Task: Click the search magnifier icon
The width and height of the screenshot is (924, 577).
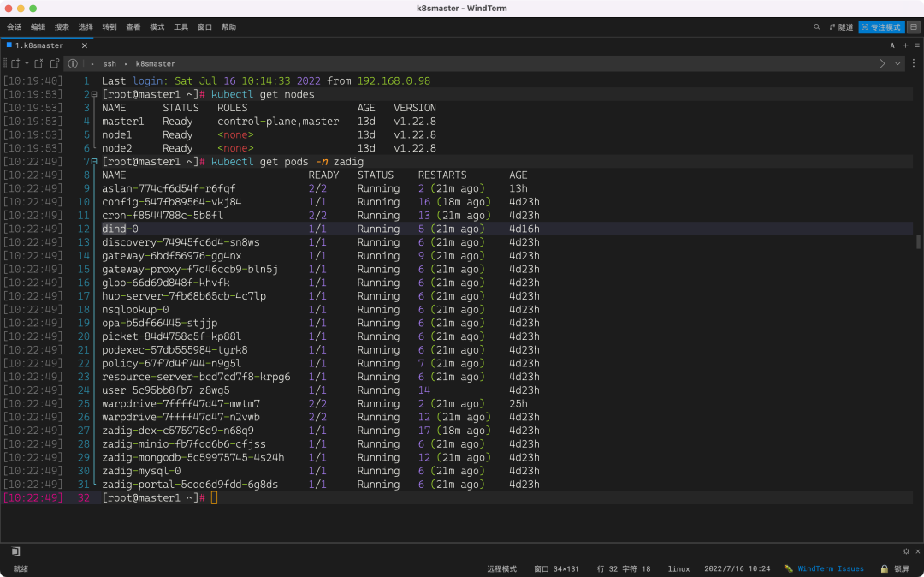Action: point(817,27)
